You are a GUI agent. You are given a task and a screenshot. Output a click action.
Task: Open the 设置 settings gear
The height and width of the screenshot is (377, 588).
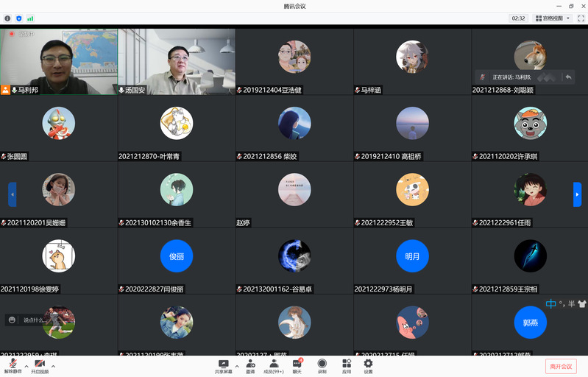pos(368,365)
